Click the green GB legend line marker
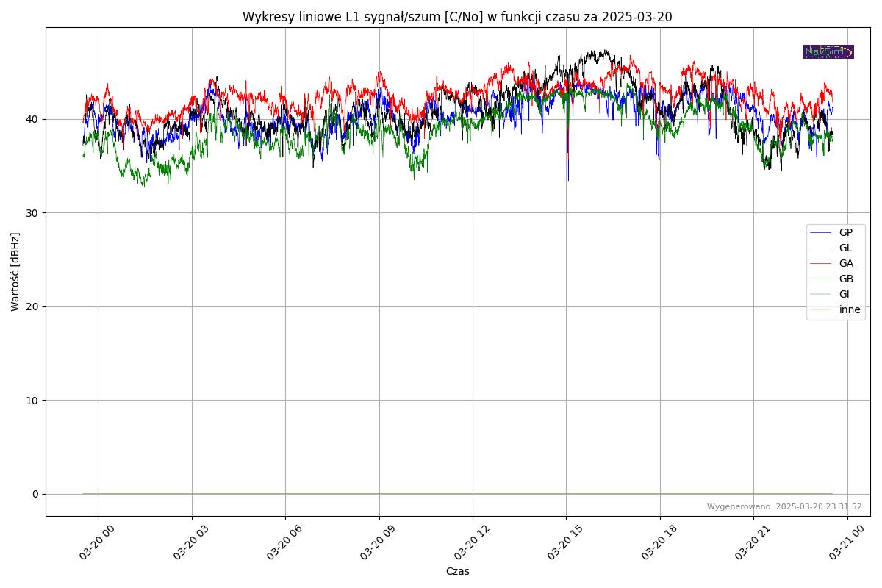Screen dimensions: 882x588 tap(820, 279)
